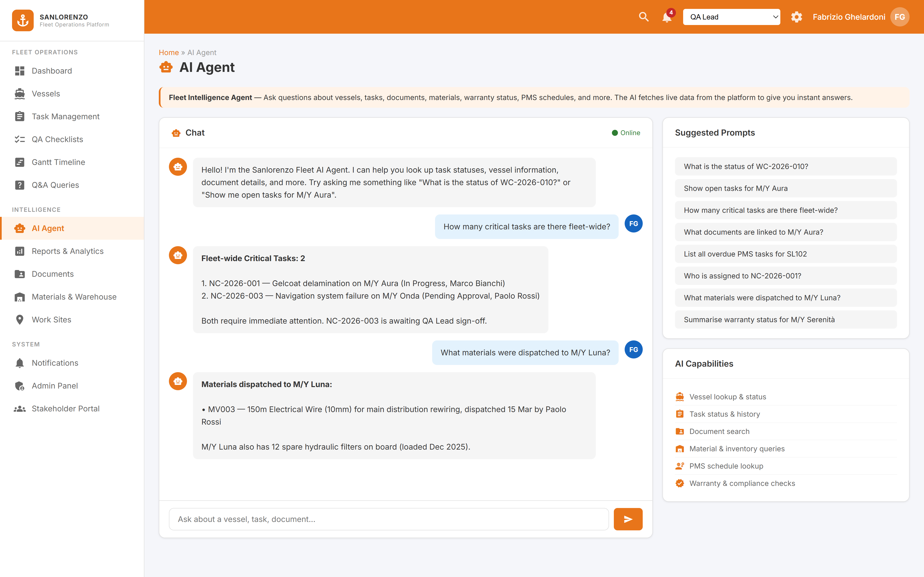Screen dimensions: 924x577
Task: Open Materials & Warehouse page
Action: pyautogui.click(x=74, y=297)
